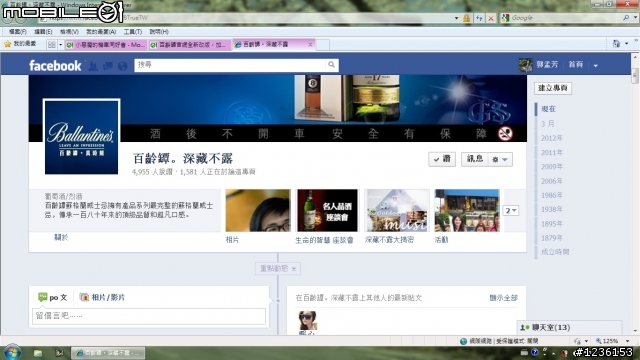Click the 相片 photos thumbnail
The height and width of the screenshot is (360, 640).
(258, 211)
